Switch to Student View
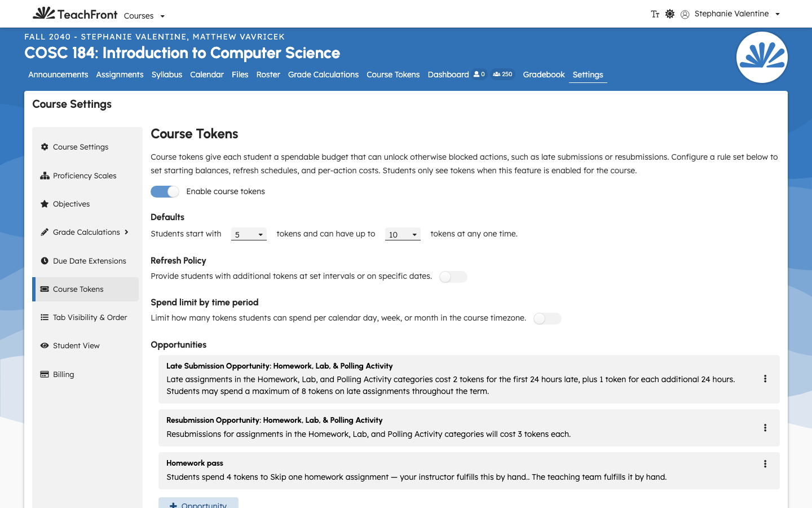The image size is (812, 508). point(86,345)
